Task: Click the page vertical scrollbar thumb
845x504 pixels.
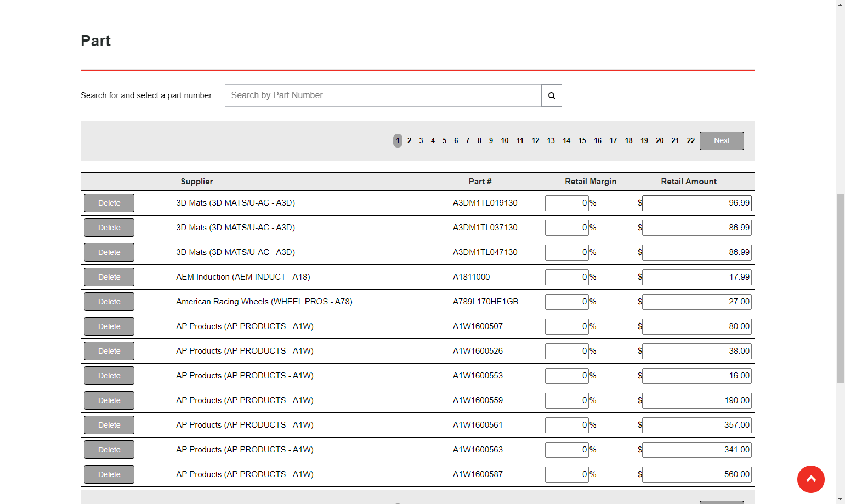Action: click(840, 288)
